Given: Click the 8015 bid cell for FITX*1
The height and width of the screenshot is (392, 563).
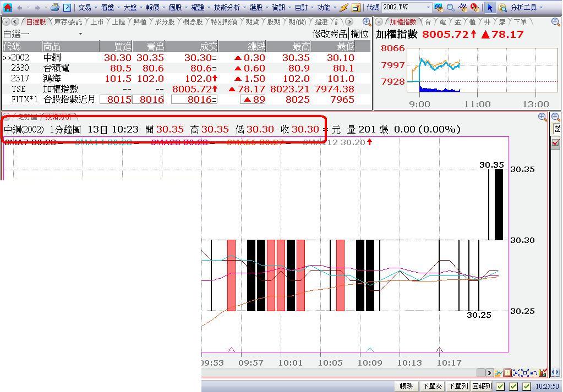Looking at the screenshot, I should 116,100.
